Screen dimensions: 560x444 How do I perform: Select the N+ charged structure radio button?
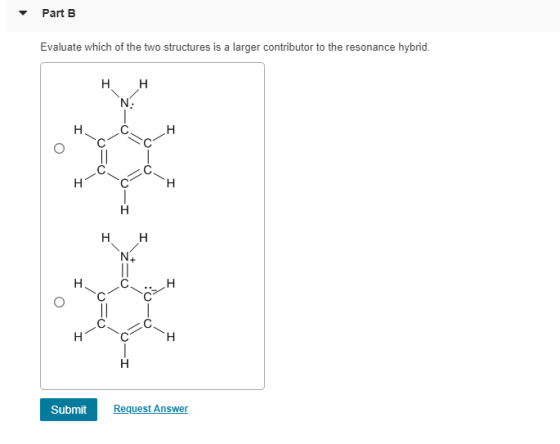pyautogui.click(x=59, y=302)
